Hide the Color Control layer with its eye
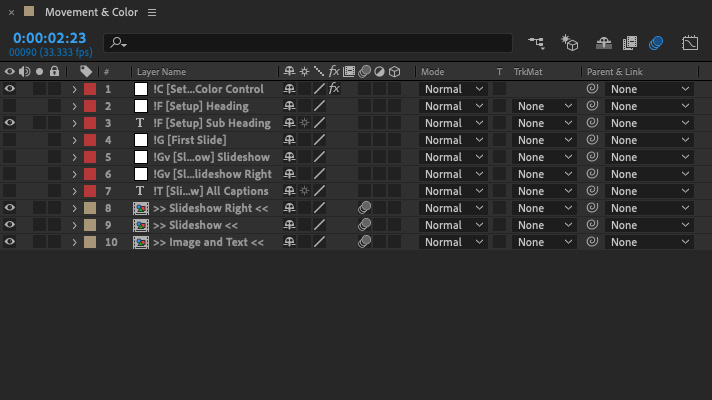712x400 pixels. (10, 89)
